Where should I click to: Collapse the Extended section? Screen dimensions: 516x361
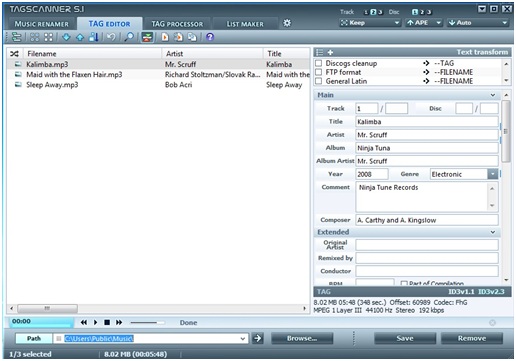(493, 232)
